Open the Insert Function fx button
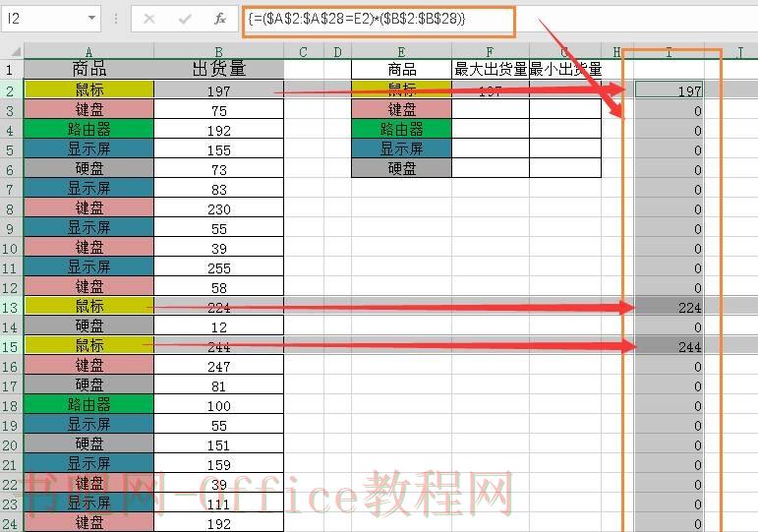 tap(220, 19)
